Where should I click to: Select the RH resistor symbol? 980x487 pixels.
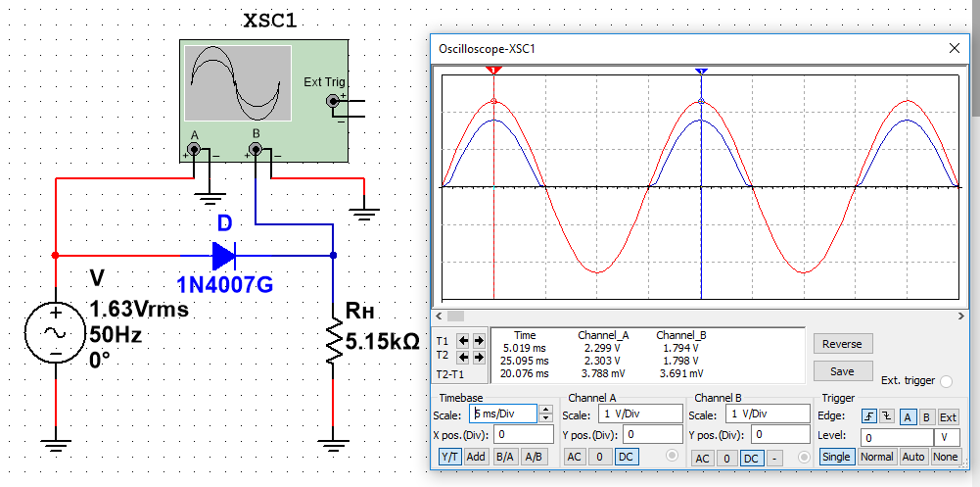[333, 341]
